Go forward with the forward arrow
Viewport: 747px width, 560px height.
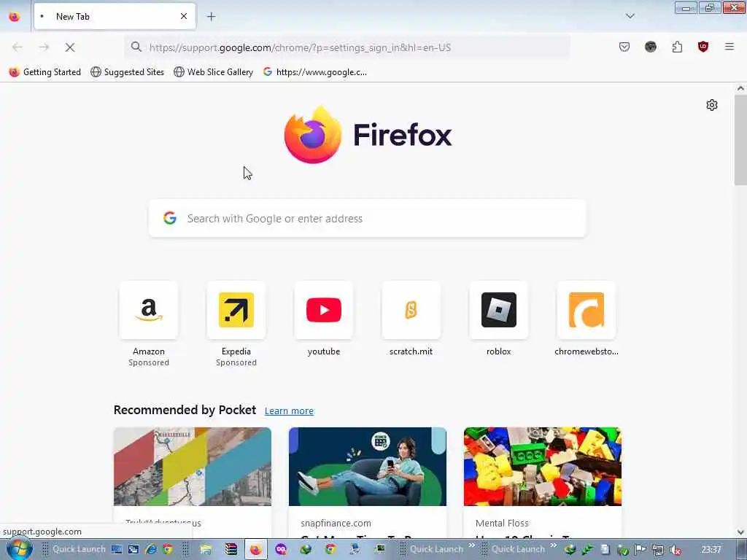pyautogui.click(x=44, y=47)
